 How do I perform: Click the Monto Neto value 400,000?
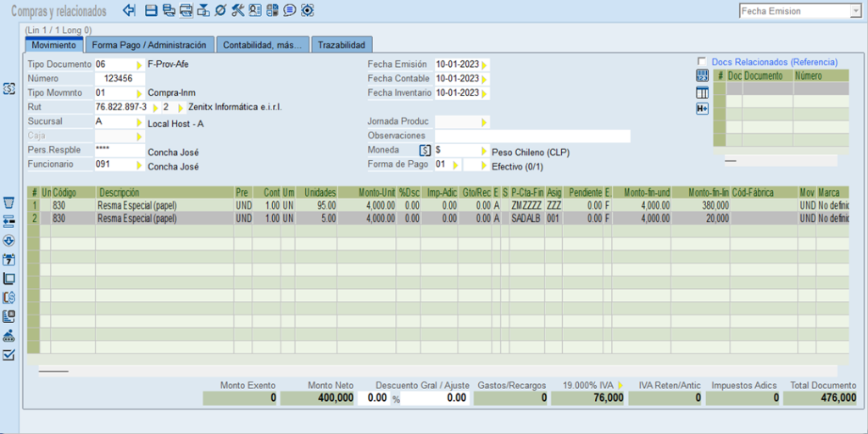pos(318,398)
